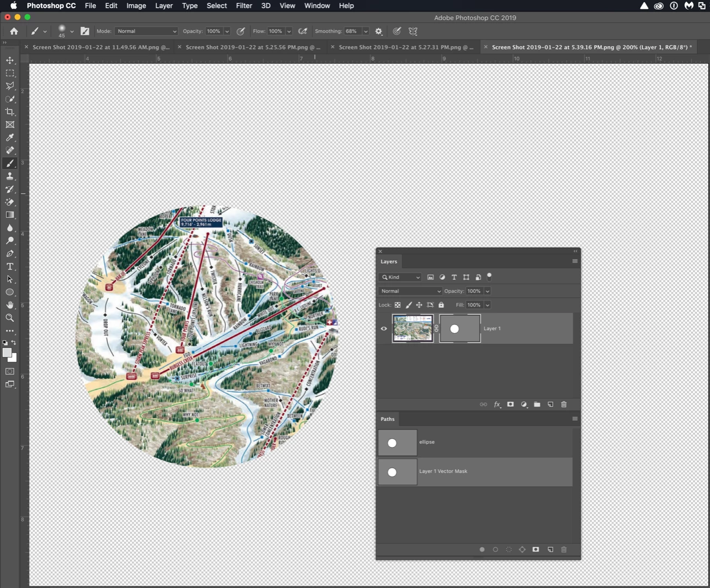Click Layer 1 vector mask thumbnail
Screen dimensions: 710x588
coord(460,328)
